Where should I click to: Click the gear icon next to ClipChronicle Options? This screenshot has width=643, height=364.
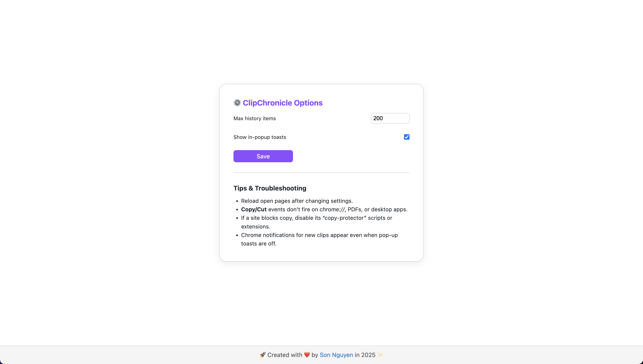tap(237, 103)
